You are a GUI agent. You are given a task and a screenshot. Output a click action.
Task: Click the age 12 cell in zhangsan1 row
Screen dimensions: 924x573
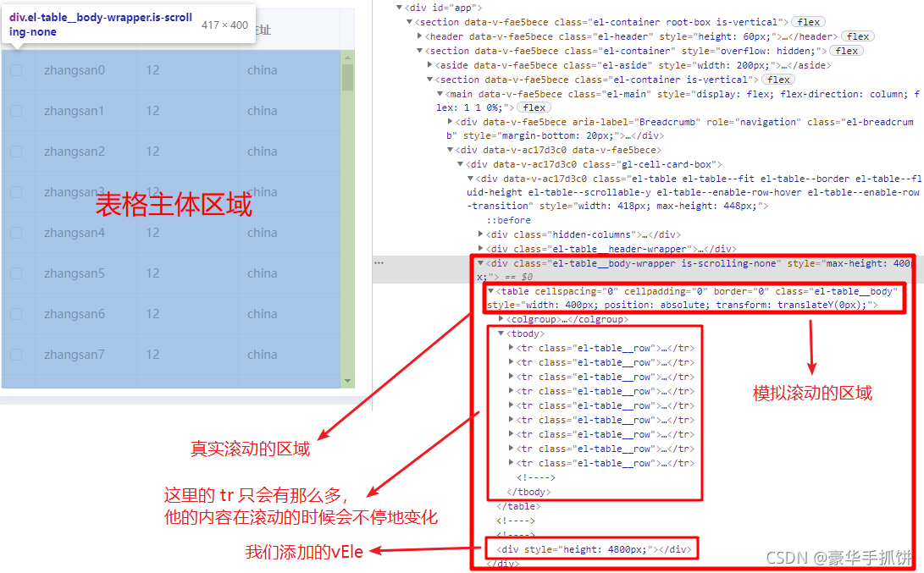pos(187,111)
